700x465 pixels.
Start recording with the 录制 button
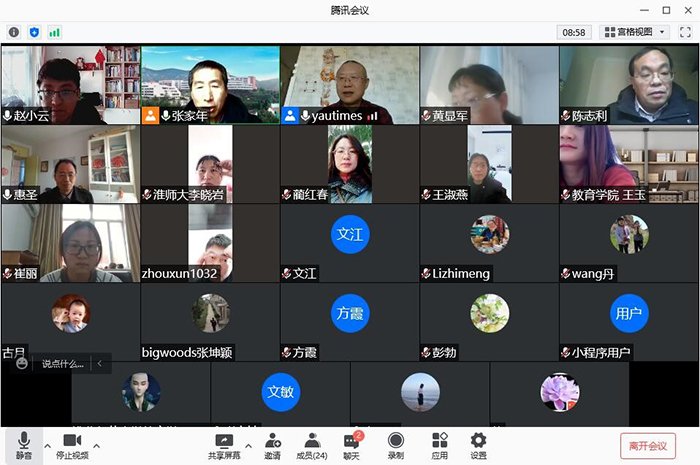(x=395, y=445)
